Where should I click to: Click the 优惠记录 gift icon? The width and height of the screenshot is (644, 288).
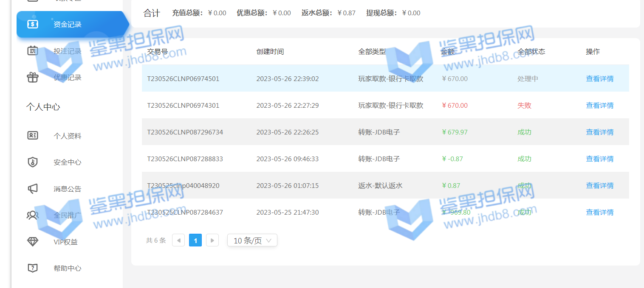tap(33, 78)
